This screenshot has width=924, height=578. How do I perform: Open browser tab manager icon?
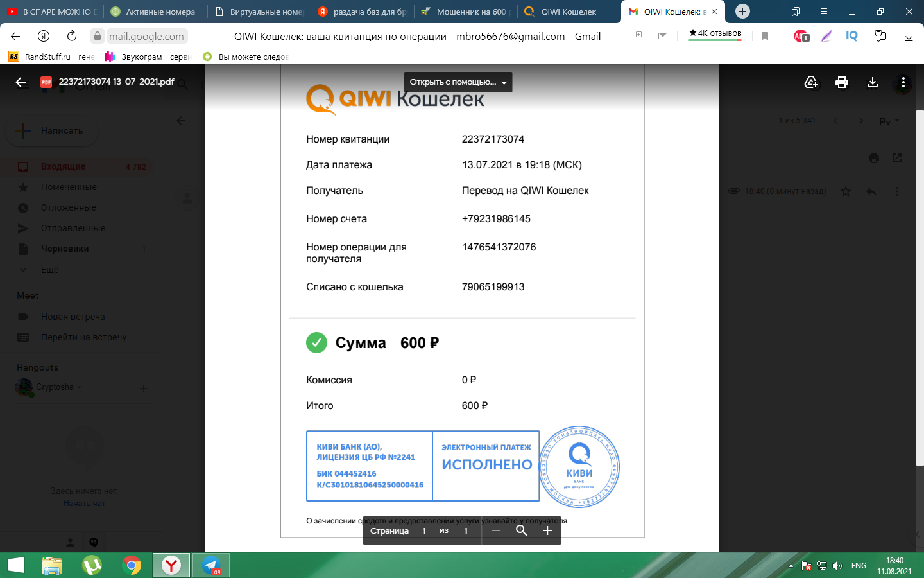coord(796,12)
